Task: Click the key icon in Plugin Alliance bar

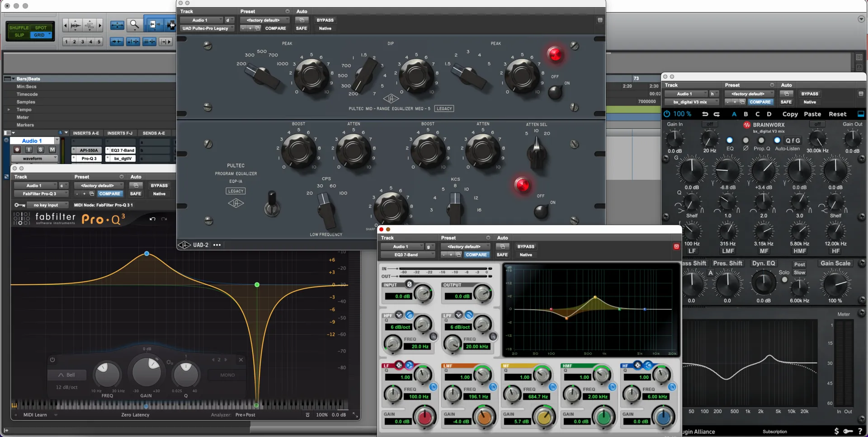Action: click(x=848, y=431)
